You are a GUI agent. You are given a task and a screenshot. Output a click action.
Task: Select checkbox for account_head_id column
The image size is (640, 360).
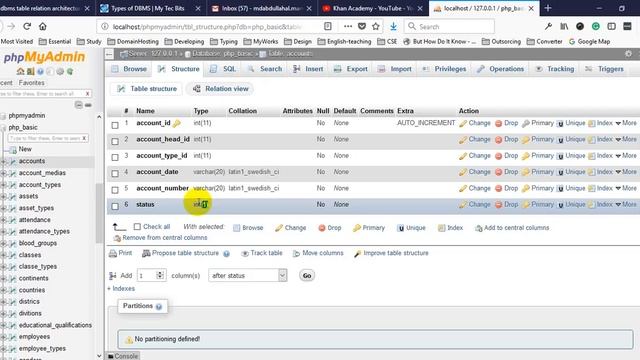pyautogui.click(x=115, y=142)
